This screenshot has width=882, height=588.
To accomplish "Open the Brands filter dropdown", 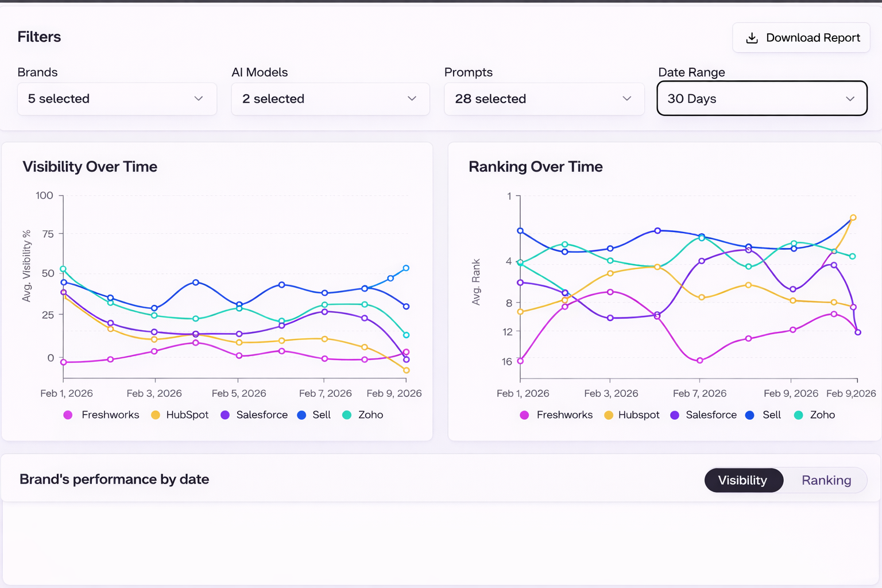I will (x=117, y=99).
